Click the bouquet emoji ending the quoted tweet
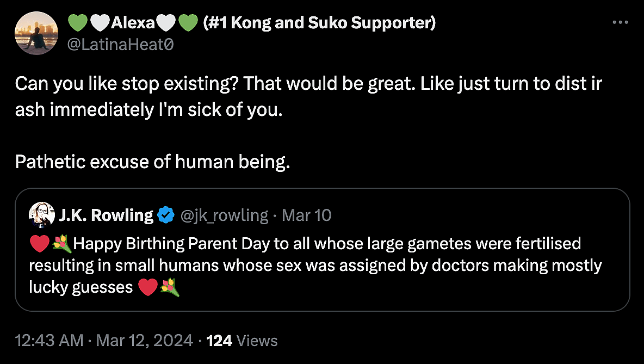The image size is (644, 364). (170, 287)
